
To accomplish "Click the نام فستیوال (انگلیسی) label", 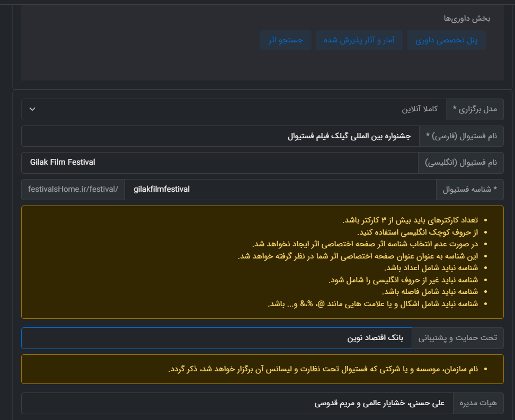I will (x=461, y=163).
